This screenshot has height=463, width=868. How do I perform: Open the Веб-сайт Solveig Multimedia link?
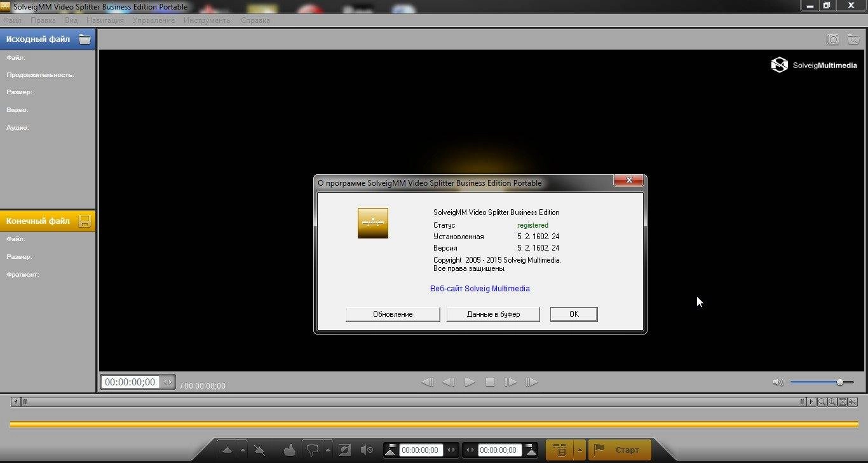click(480, 288)
